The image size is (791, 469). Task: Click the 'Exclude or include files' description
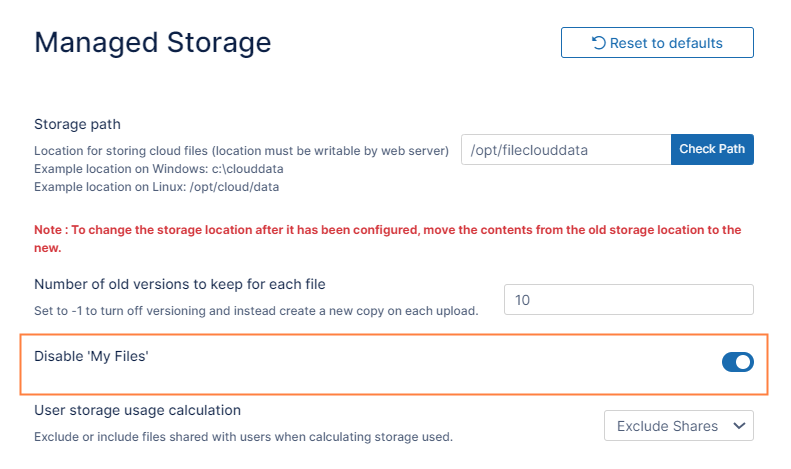[x=243, y=436]
